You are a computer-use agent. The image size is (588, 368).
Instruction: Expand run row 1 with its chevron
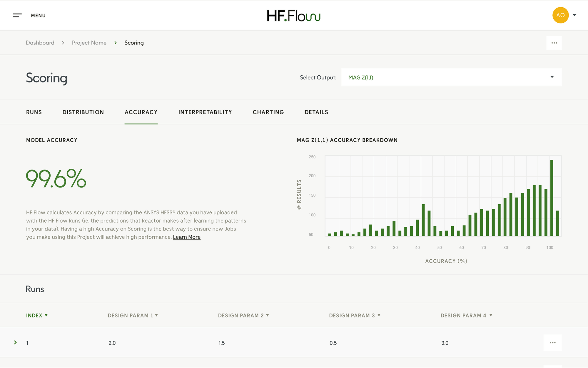pyautogui.click(x=15, y=342)
